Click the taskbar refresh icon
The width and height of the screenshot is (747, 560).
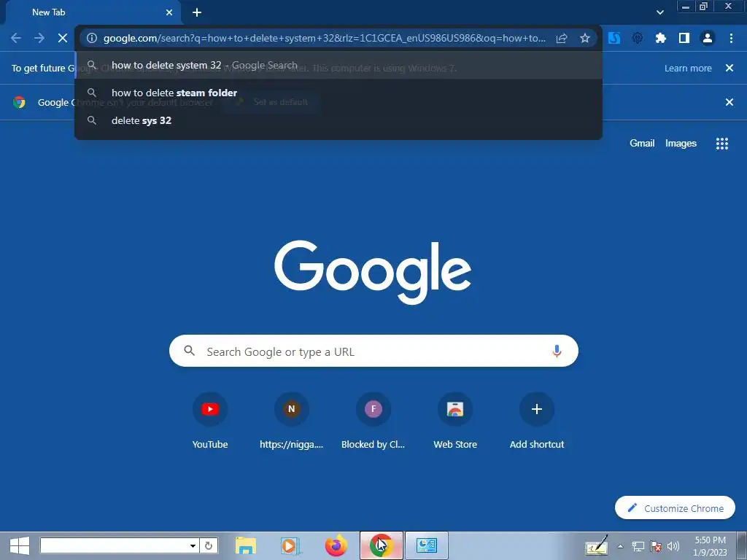[x=208, y=545]
